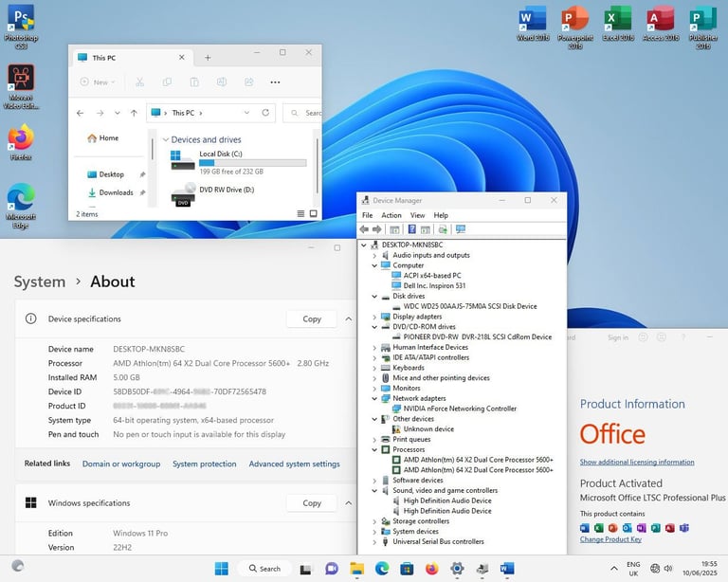Open Firefox from the taskbar
728x582 pixels.
tap(432, 569)
